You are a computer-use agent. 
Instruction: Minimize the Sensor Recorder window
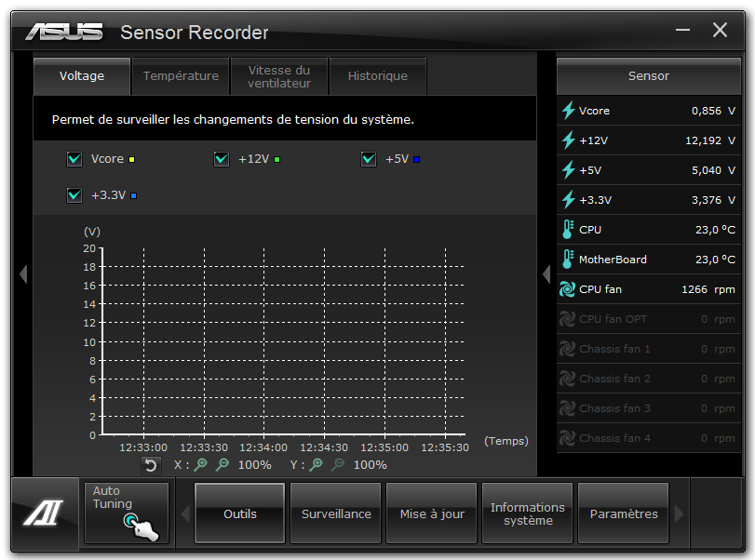tap(682, 31)
